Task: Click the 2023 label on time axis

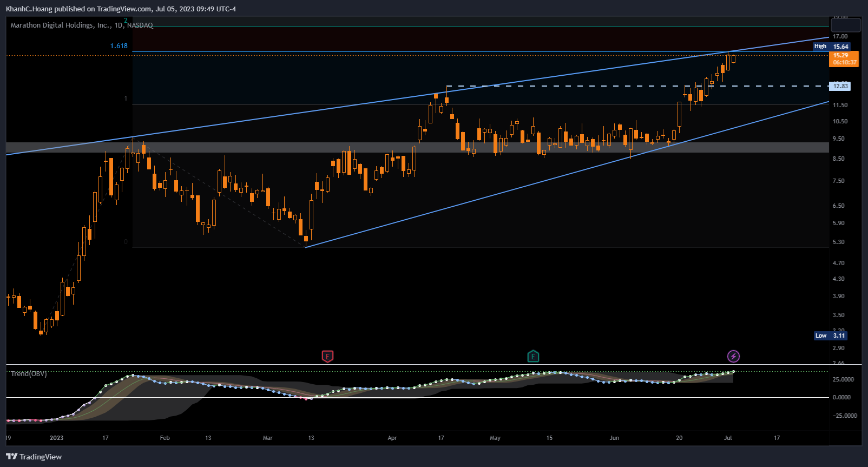Action: tap(56, 438)
